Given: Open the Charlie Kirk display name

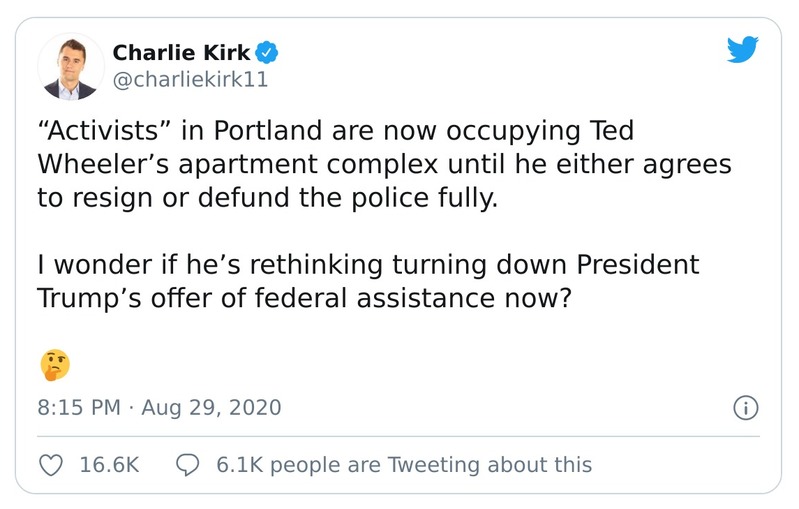Looking at the screenshot, I should 182,52.
